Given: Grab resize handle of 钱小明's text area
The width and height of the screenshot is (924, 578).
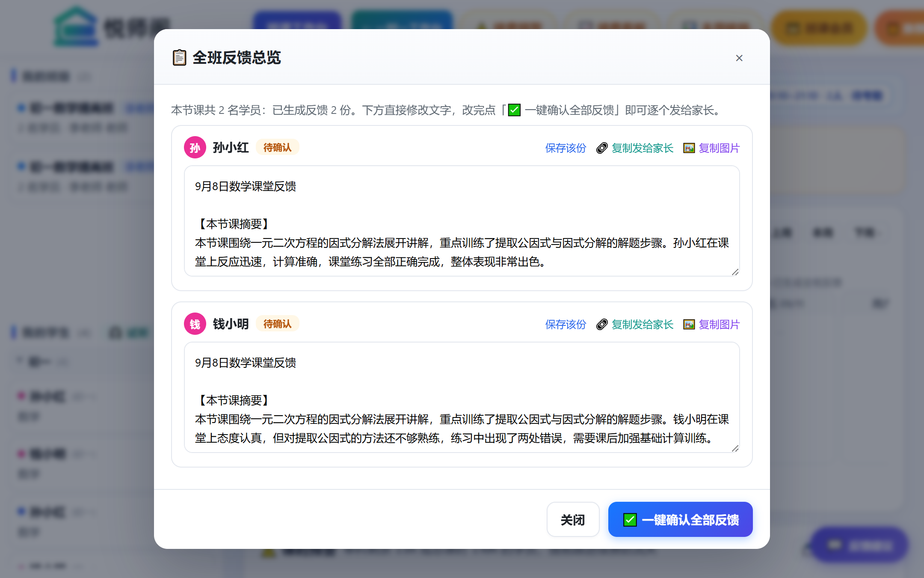Looking at the screenshot, I should 735,448.
